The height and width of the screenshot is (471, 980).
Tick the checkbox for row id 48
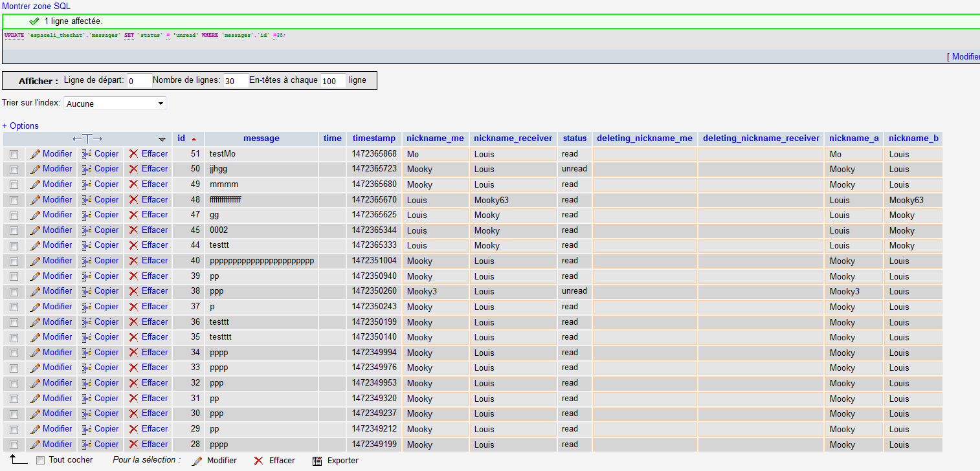[x=14, y=200]
